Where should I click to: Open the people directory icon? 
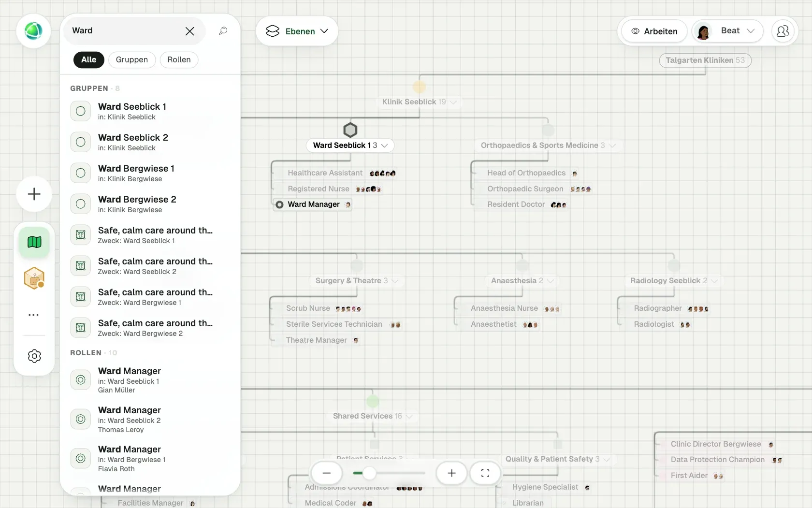point(783,31)
